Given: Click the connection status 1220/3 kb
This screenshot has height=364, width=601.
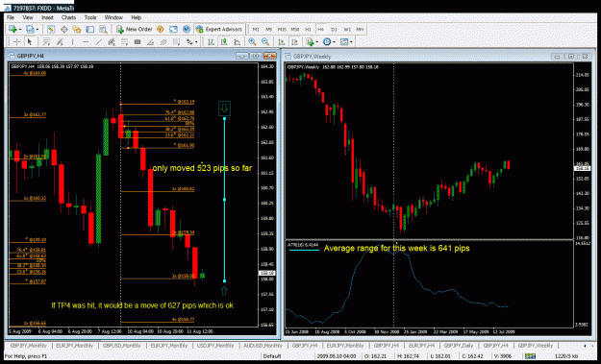Looking at the screenshot, I should coord(567,356).
